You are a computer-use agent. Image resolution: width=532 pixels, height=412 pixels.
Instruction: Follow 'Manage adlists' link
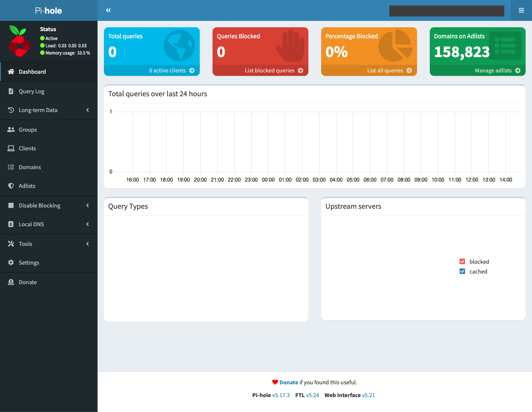pyautogui.click(x=477, y=70)
